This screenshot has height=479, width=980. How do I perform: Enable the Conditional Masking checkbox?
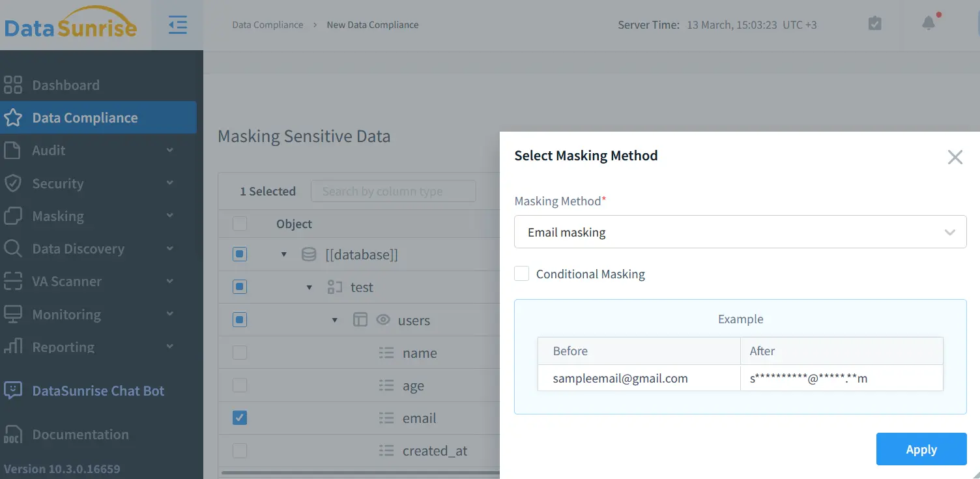[x=521, y=274]
